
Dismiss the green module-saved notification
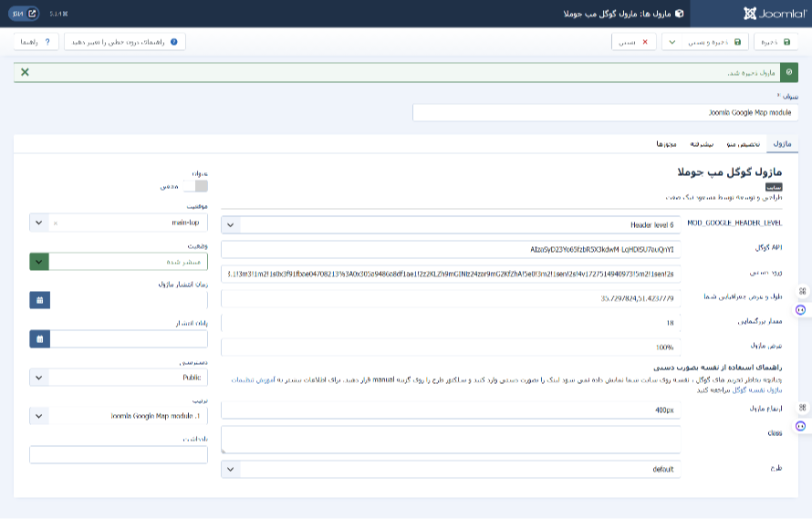pyautogui.click(x=25, y=72)
